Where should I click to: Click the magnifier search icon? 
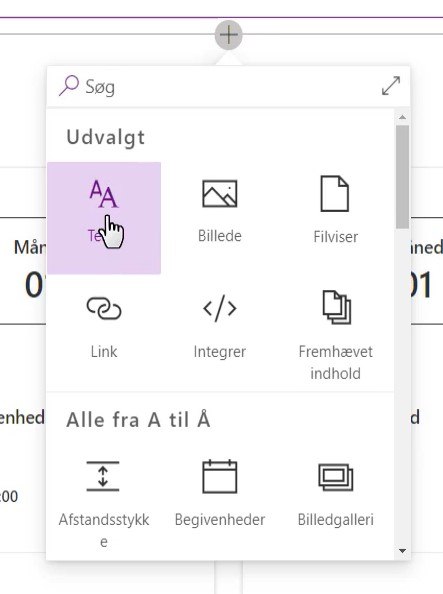[69, 86]
